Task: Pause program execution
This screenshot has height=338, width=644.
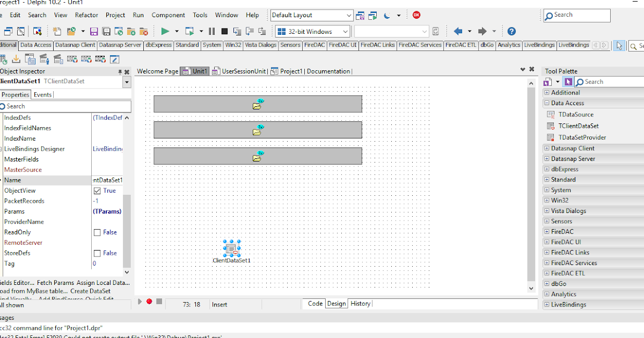Action: [211, 31]
